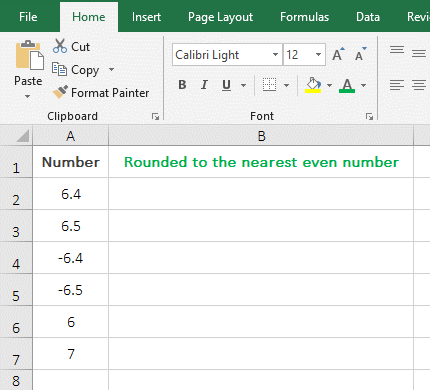Select cell containing 6.5

point(71,226)
